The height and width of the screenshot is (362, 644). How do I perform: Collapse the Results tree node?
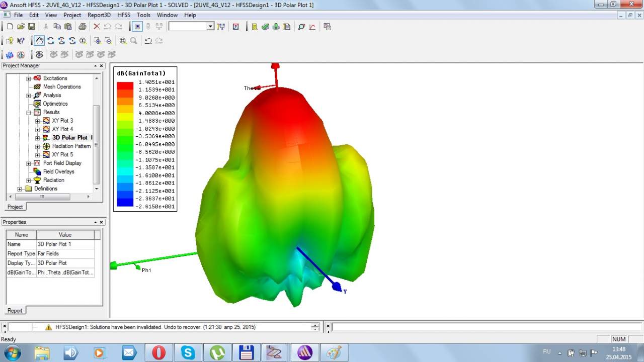pos(29,113)
